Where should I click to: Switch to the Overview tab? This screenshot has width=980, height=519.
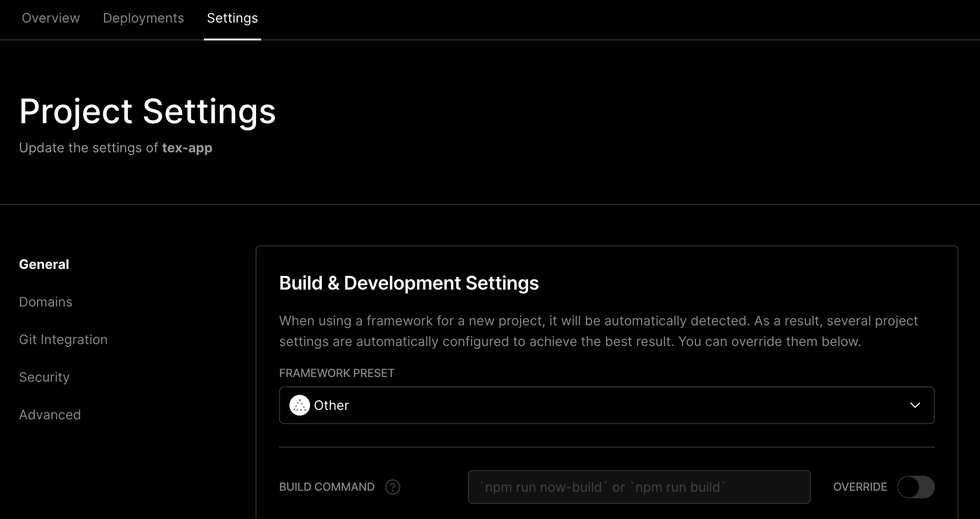tap(51, 18)
